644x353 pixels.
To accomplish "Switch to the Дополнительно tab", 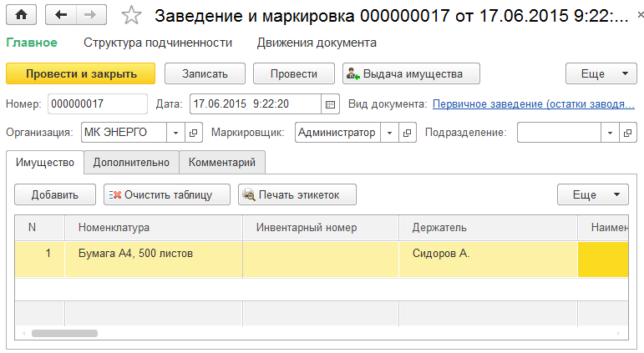I will pyautogui.click(x=131, y=163).
